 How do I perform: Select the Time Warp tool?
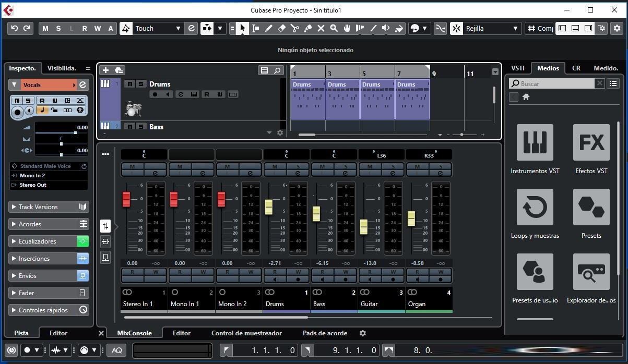point(360,28)
